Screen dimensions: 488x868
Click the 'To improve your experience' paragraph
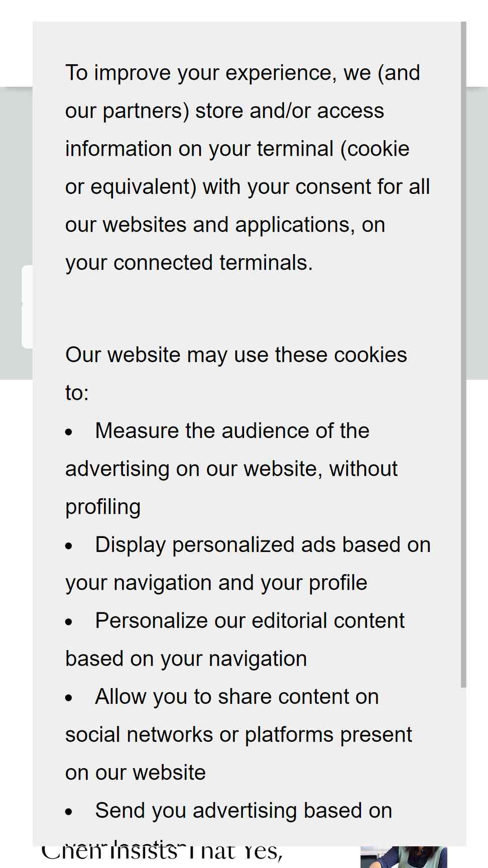[248, 168]
